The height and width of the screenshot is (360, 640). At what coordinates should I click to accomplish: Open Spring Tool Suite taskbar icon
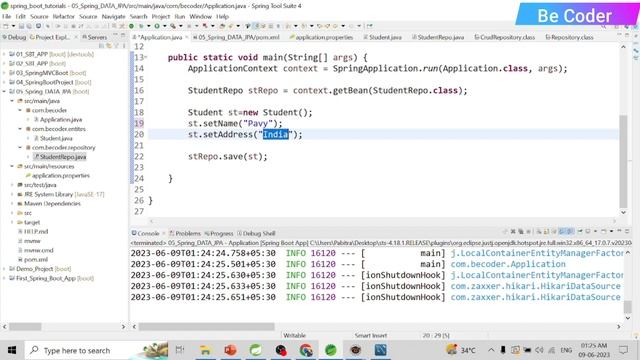point(331,350)
